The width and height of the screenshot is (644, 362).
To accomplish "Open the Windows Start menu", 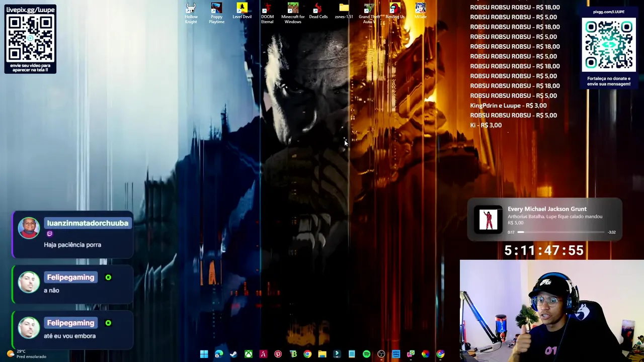I will [204, 354].
